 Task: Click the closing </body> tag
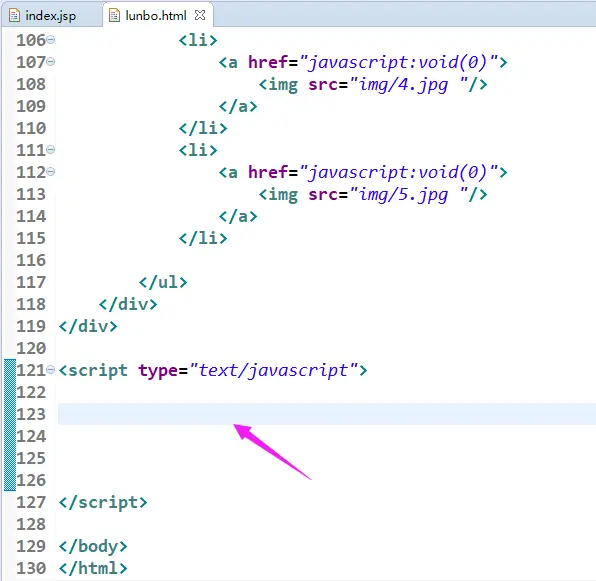(x=93, y=546)
